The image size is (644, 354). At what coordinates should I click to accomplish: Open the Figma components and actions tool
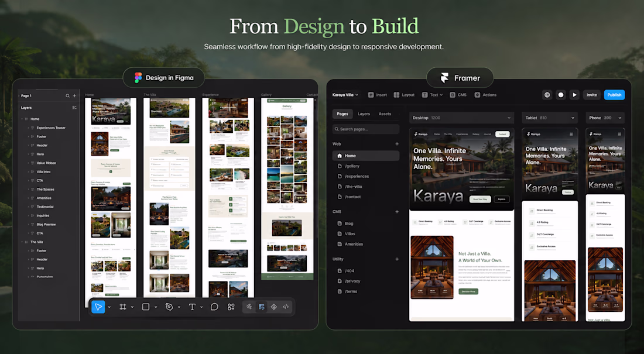pyautogui.click(x=231, y=307)
